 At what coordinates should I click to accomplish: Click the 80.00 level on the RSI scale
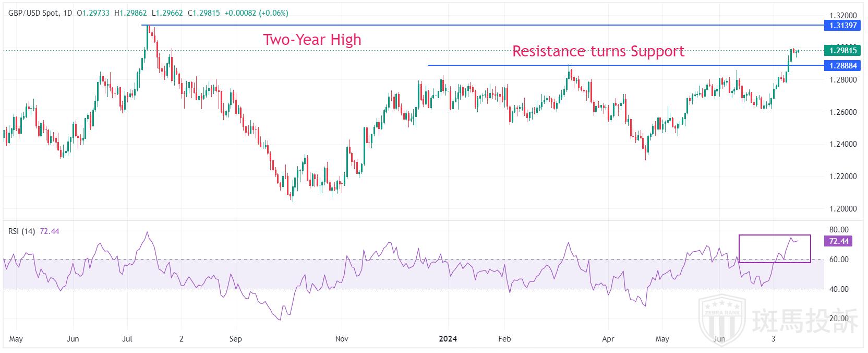tap(840, 230)
